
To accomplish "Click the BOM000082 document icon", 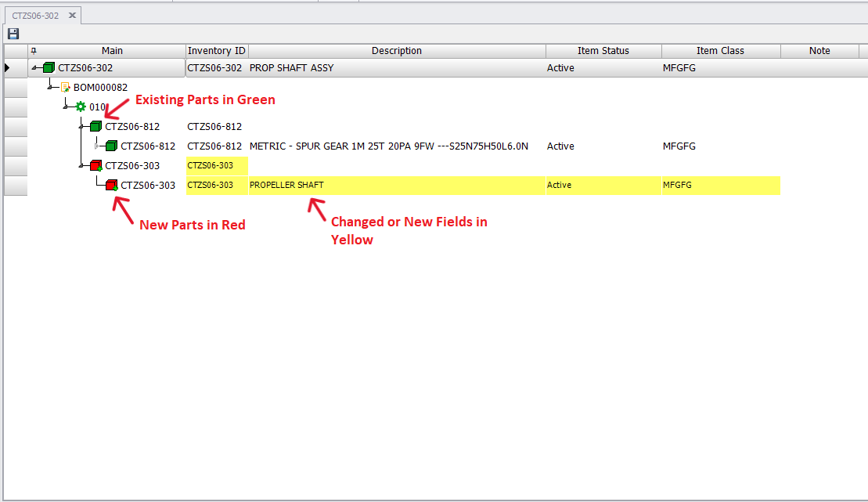I will coord(65,88).
